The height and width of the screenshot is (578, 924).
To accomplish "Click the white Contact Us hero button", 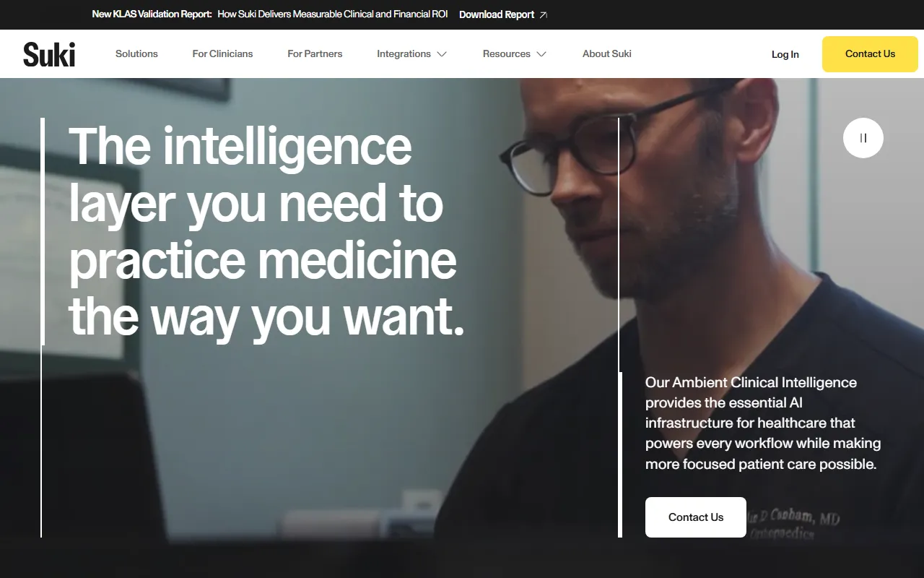I will pos(696,517).
